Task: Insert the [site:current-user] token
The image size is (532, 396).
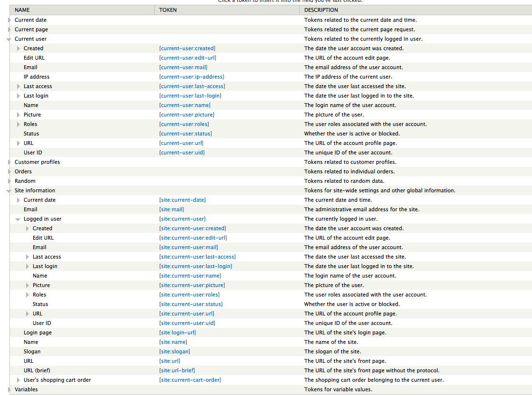Action: click(x=183, y=219)
